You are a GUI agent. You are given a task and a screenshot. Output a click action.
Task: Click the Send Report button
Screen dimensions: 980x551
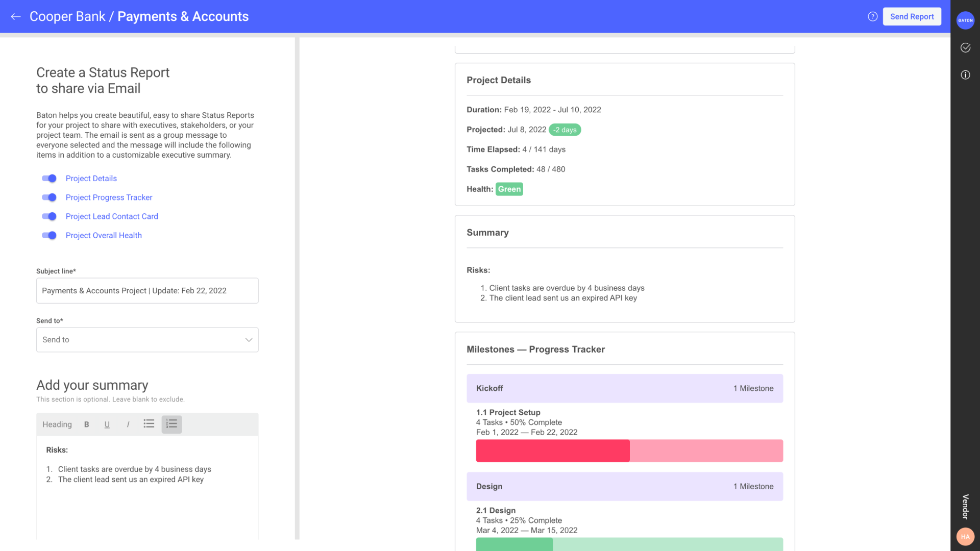click(912, 16)
